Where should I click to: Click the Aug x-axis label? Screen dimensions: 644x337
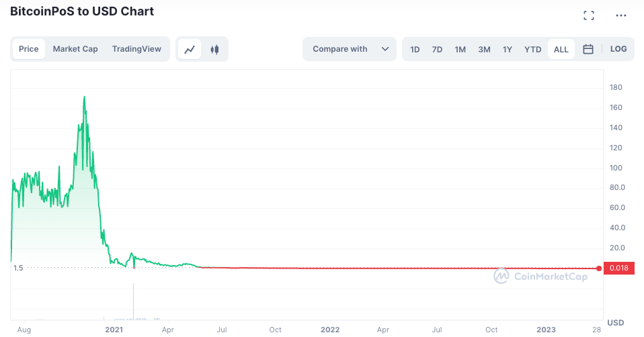point(24,330)
